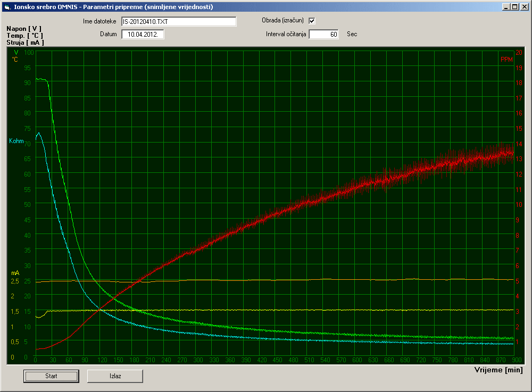Click the Ime datoteke label
The width and height of the screenshot is (532, 392).
point(99,21)
